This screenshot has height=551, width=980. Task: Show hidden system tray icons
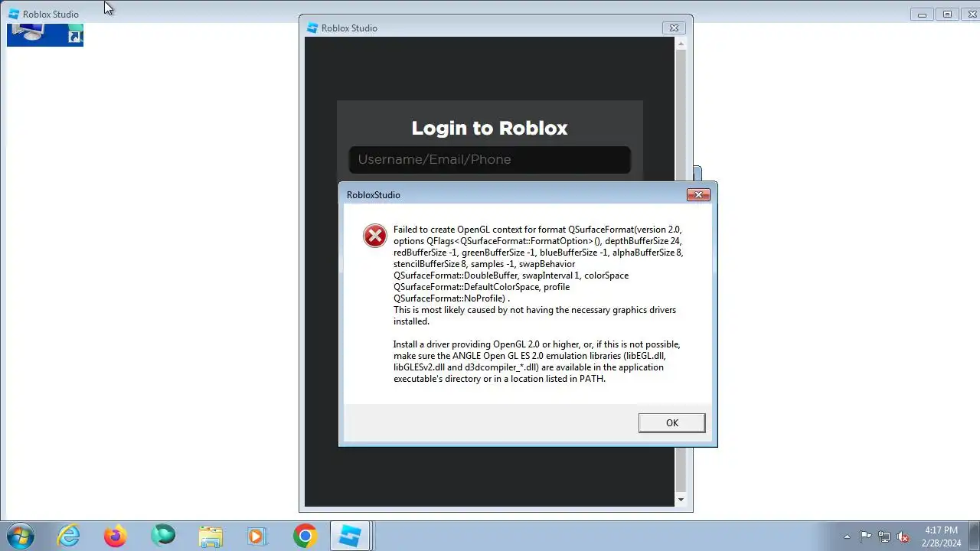click(847, 536)
